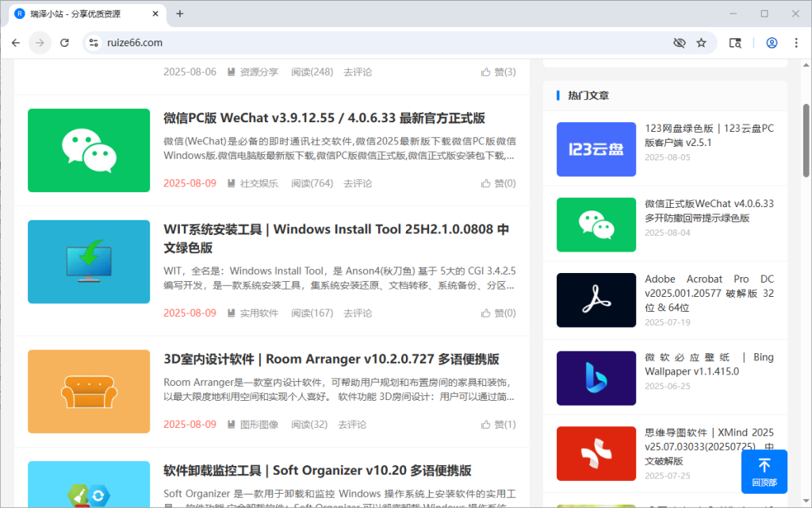Open hot article 微信正式版WeChat v4.0.6.33 title
Screen dimensions: 812x508
coord(709,211)
